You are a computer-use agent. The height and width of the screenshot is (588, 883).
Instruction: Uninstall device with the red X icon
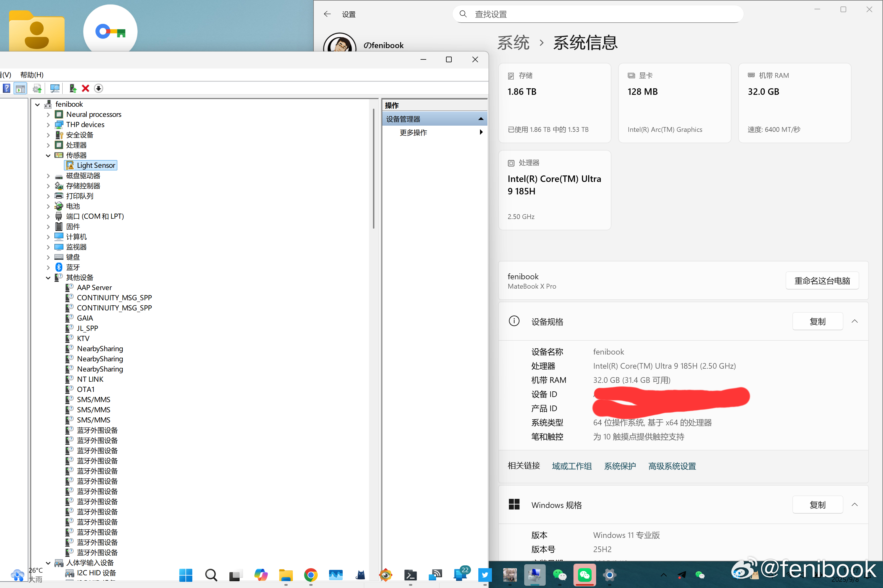(x=86, y=89)
